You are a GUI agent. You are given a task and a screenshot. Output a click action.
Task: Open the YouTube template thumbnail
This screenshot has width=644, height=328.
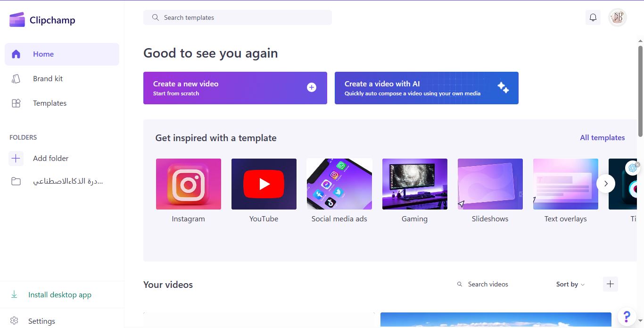264,184
